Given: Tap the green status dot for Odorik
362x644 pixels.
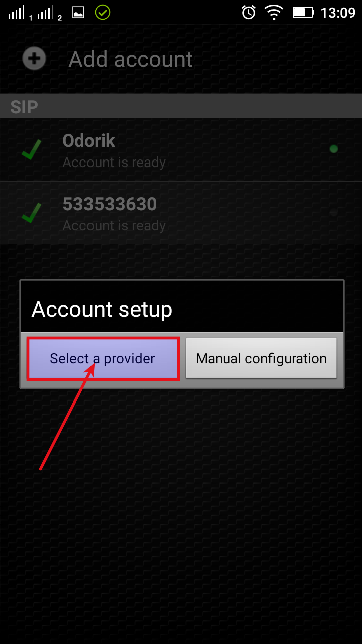Looking at the screenshot, I should 333,149.
